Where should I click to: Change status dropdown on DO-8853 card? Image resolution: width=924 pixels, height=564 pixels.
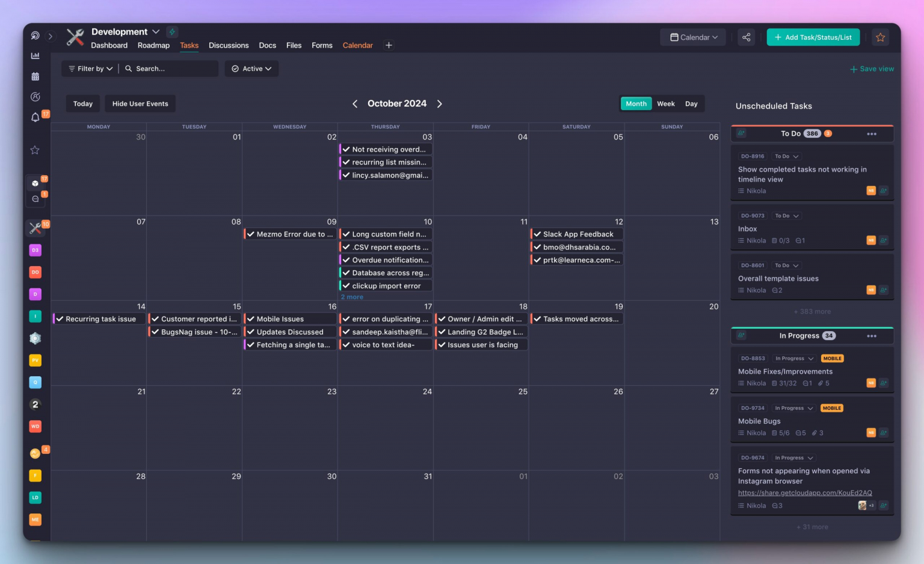(x=794, y=358)
